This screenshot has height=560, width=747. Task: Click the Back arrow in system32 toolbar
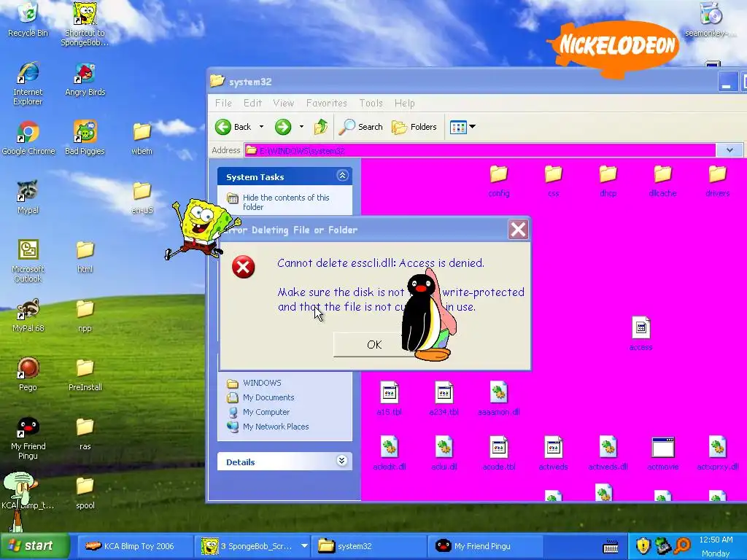coord(233,127)
